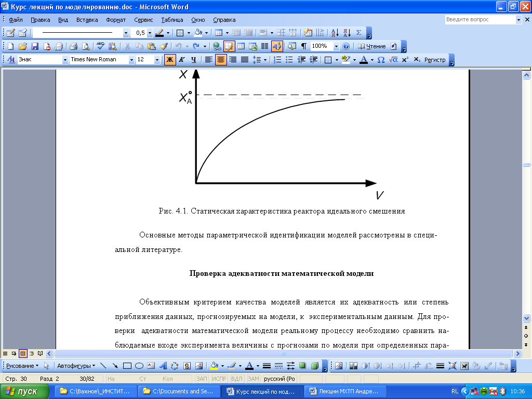Sort ascending in the Tables toolbar
532x399 pixels.
335,33
